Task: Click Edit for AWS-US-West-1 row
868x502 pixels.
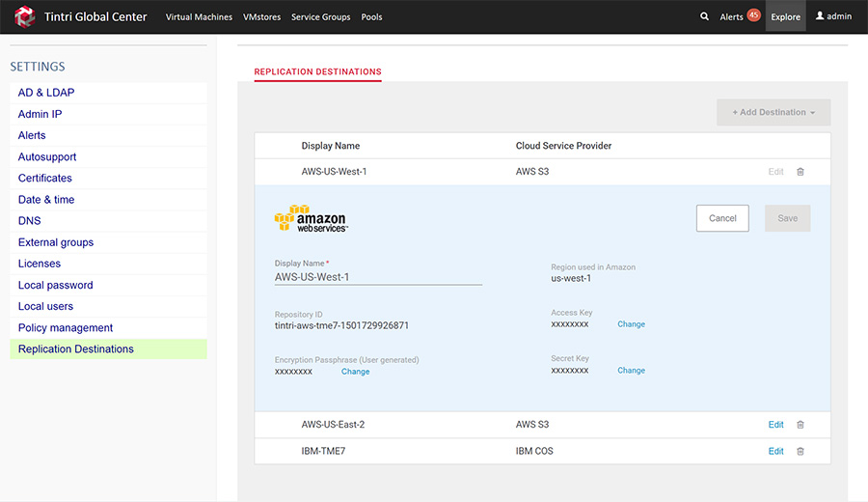Action: (x=775, y=172)
